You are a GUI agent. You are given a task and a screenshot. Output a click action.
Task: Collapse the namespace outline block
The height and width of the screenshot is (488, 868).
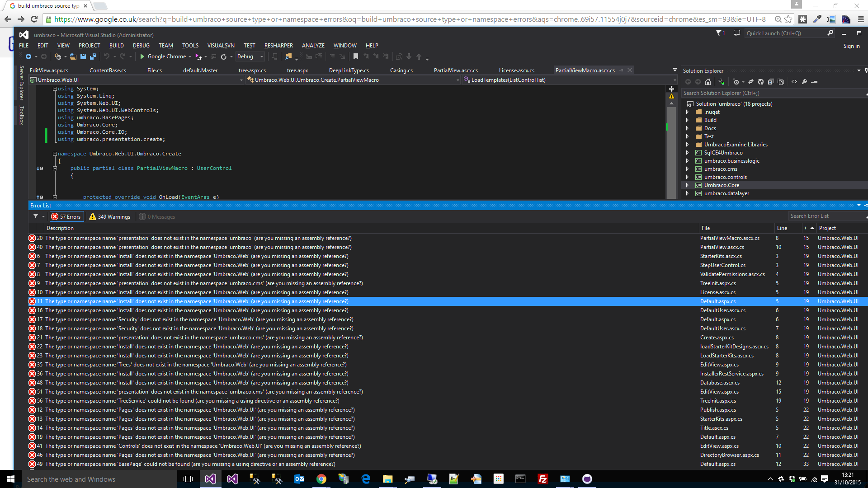pyautogui.click(x=55, y=154)
